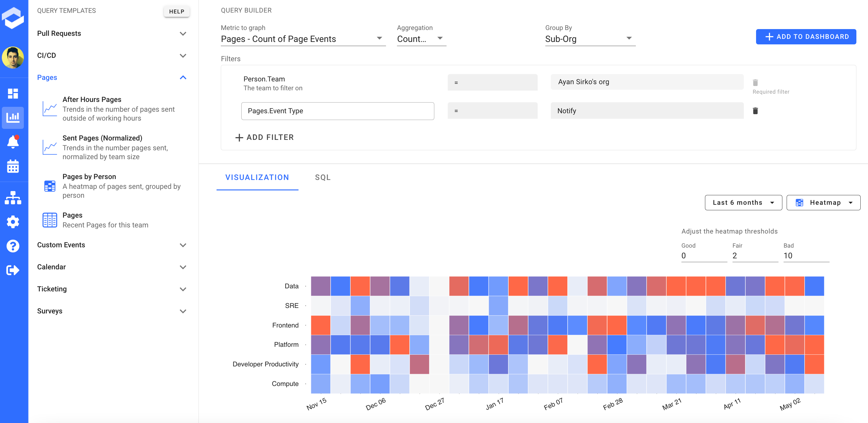Click Add to Dashboard button
Image resolution: width=868 pixels, height=423 pixels.
[x=806, y=36]
